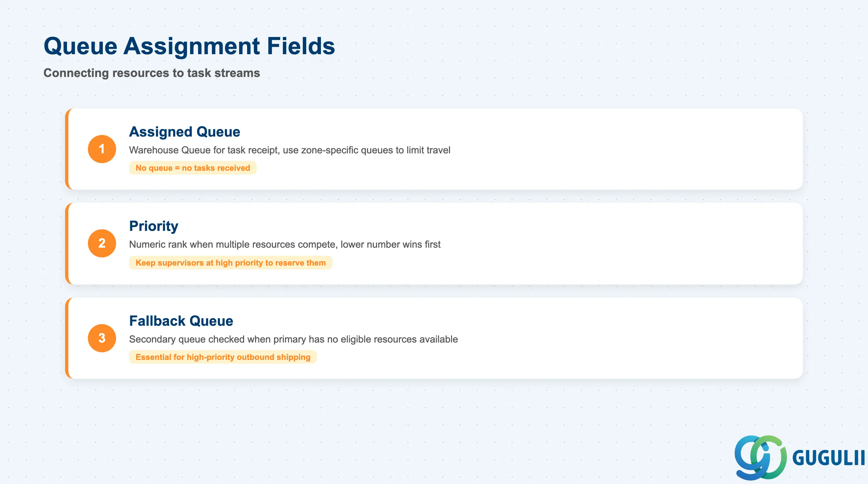Click the 'Assigned Queue' heading
This screenshot has height=484, width=868.
pos(185,132)
